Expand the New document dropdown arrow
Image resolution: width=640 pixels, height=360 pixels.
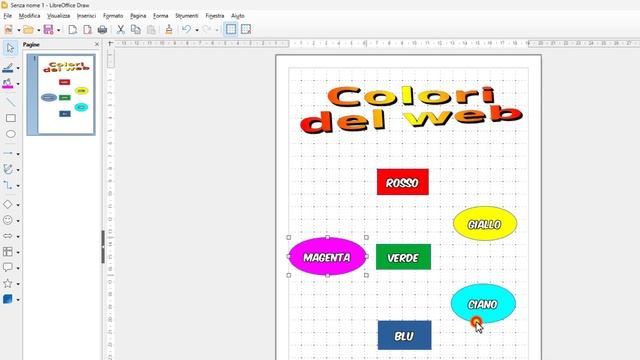[x=18, y=30]
